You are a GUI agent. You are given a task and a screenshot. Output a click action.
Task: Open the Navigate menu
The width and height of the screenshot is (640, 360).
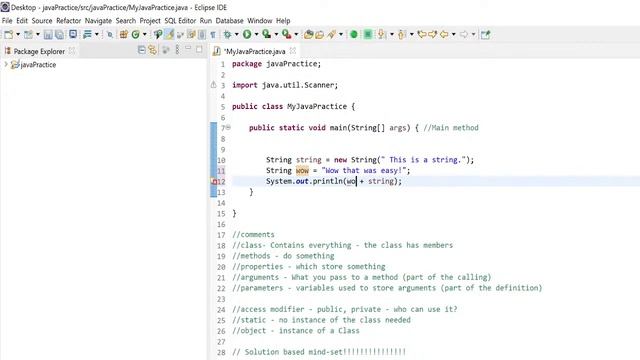[98, 20]
